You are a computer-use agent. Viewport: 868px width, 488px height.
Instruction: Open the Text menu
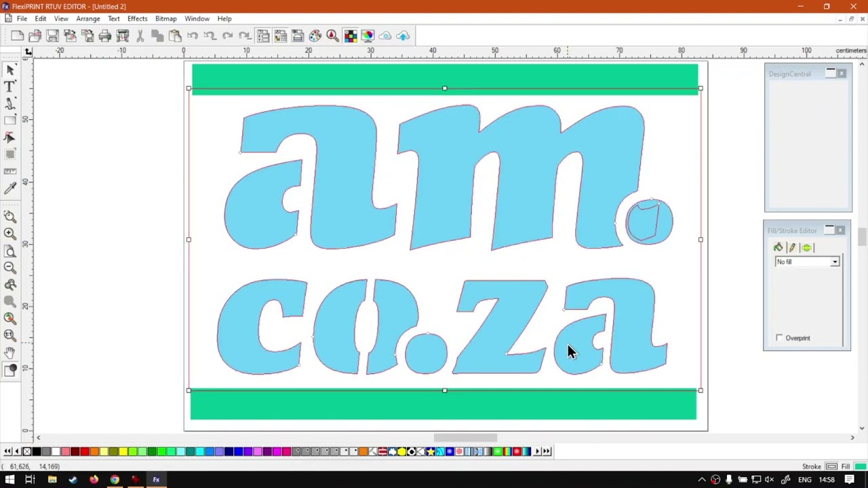pos(114,18)
